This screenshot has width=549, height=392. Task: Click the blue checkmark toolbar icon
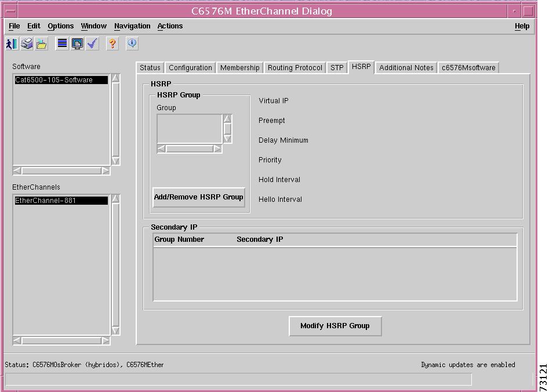[x=92, y=44]
